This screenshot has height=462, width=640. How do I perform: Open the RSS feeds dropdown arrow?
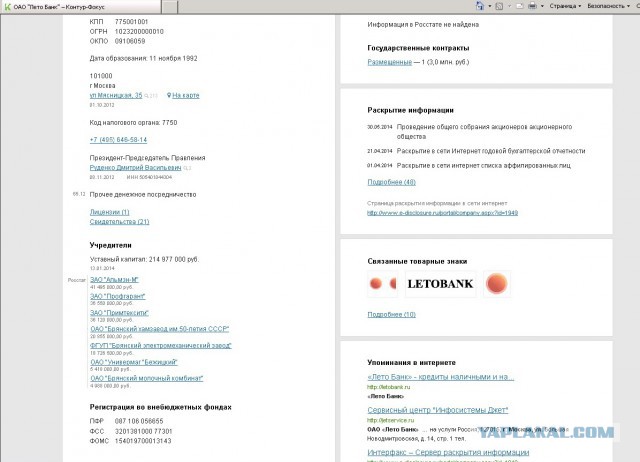tap(509, 6)
